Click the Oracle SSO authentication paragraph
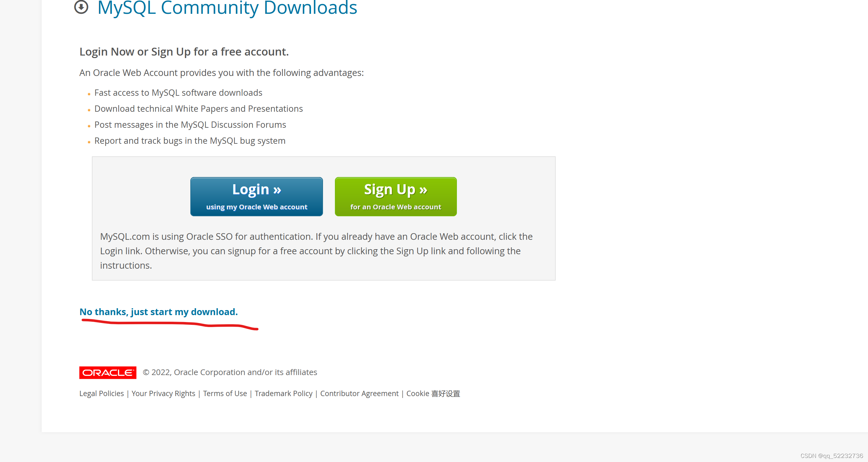Screen dimensions: 868x462 pyautogui.click(x=316, y=251)
